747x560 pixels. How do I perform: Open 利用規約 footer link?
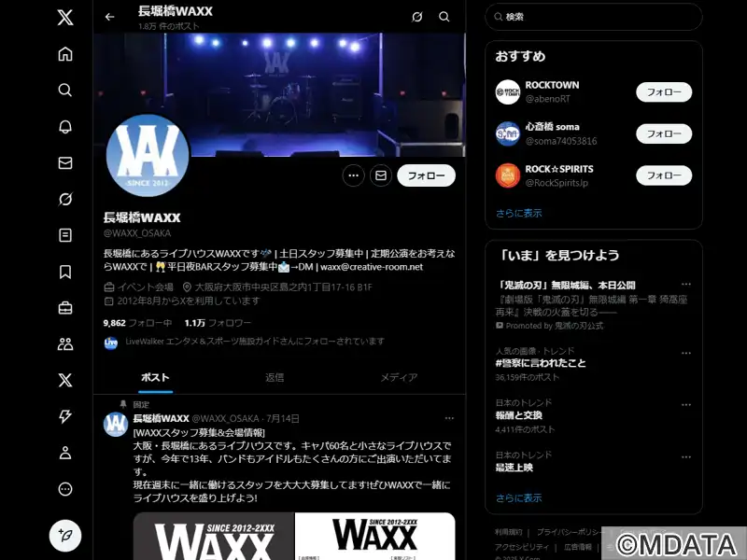click(x=508, y=532)
